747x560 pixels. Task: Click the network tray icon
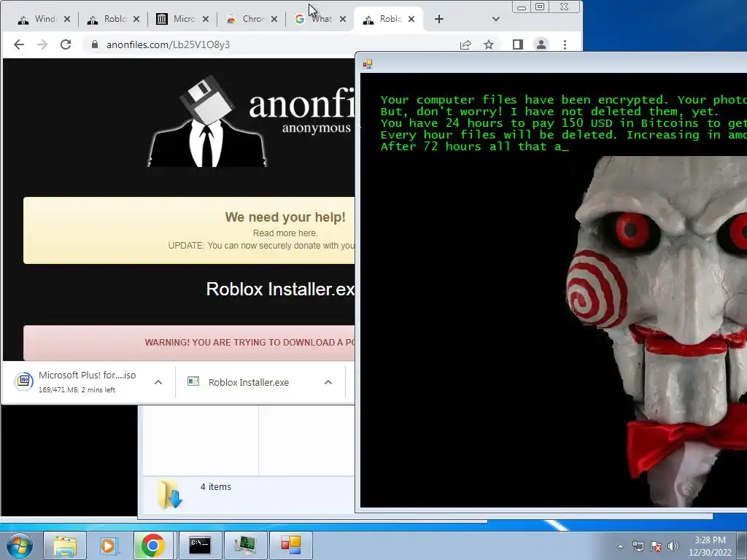pyautogui.click(x=638, y=546)
